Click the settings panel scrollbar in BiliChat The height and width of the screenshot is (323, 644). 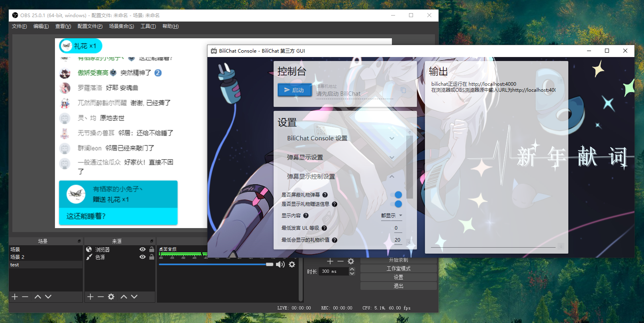409,167
